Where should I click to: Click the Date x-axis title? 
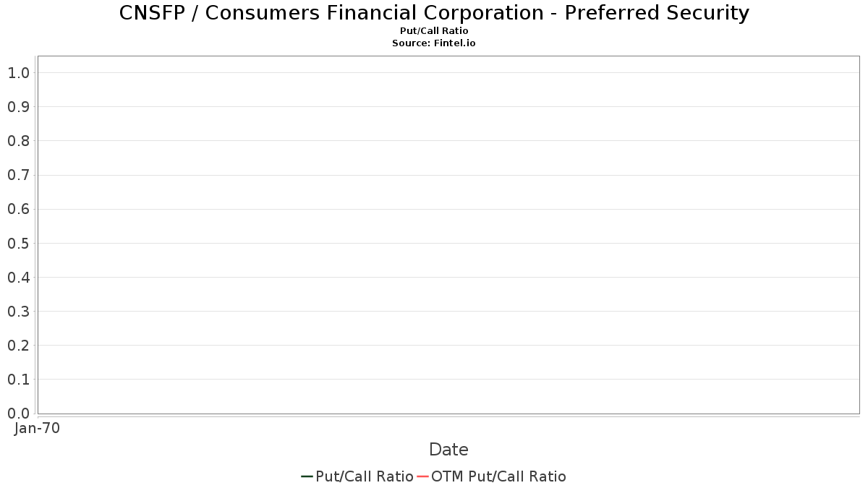448,450
